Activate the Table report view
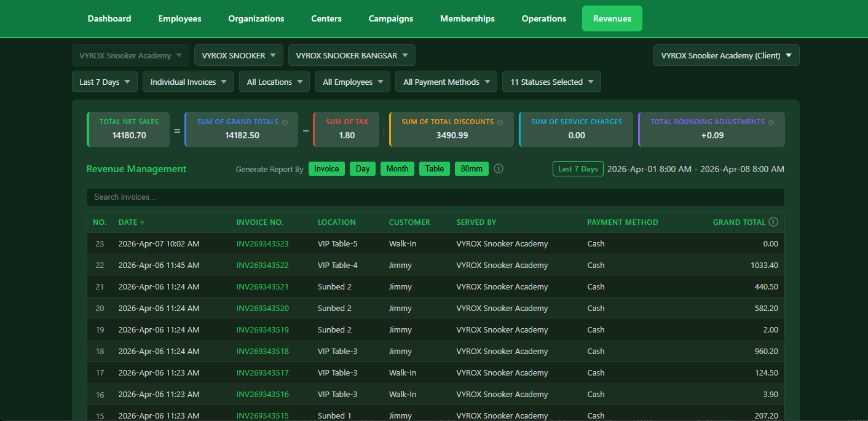868x421 pixels. click(434, 168)
